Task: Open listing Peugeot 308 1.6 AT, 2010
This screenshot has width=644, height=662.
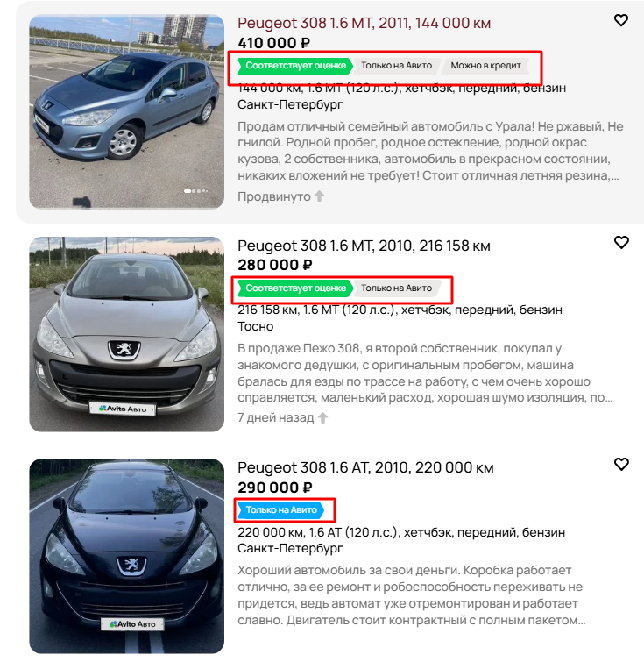Action: (365, 467)
